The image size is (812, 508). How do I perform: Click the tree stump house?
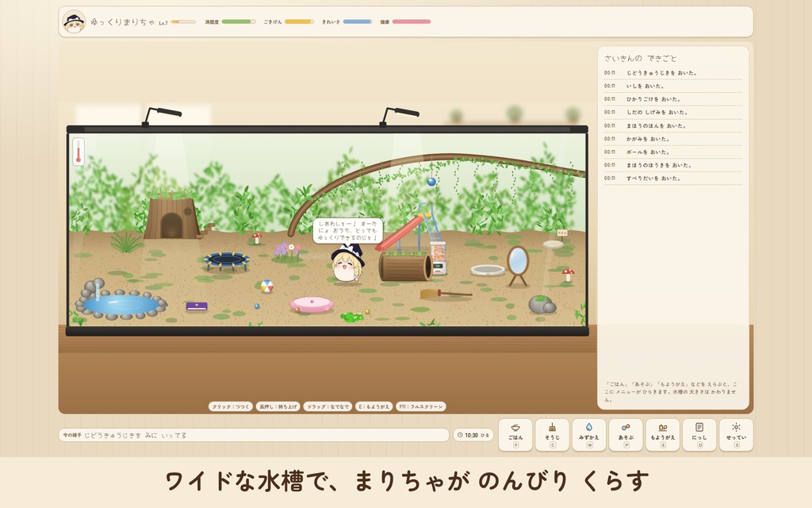pyautogui.click(x=171, y=215)
